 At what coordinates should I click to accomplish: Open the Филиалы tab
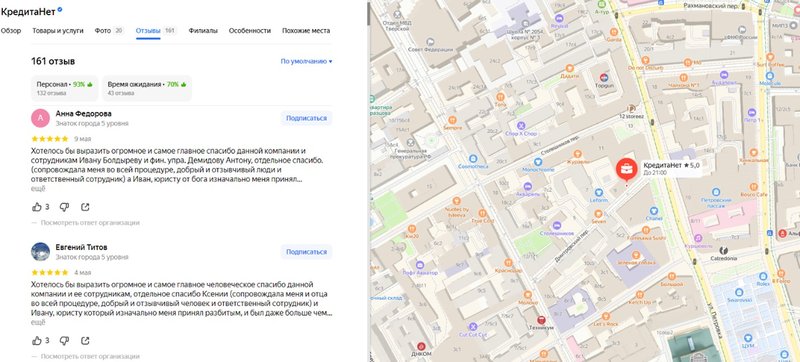[x=203, y=31]
